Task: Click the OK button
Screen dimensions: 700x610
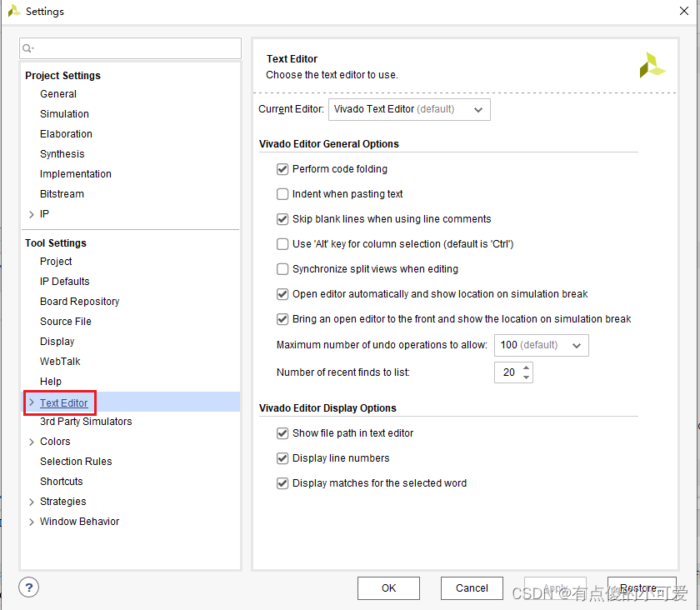Action: click(x=388, y=588)
